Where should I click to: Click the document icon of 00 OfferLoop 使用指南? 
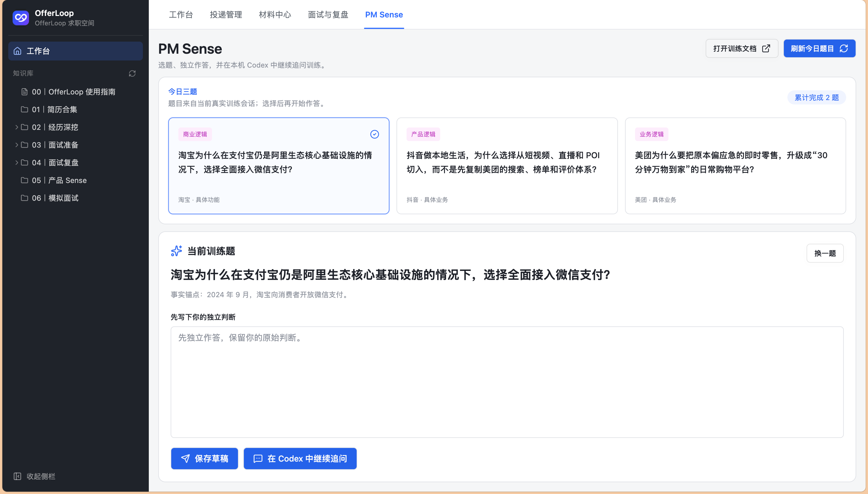point(25,91)
